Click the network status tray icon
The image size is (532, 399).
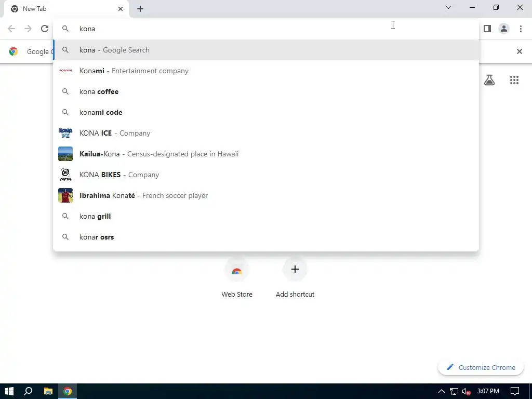454,391
